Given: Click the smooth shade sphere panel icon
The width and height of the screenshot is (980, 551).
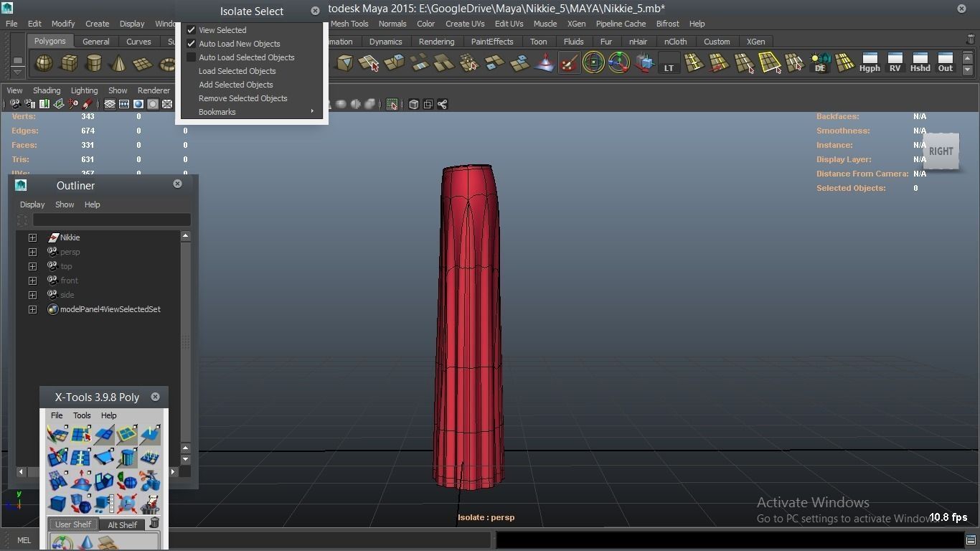Looking at the screenshot, I should pos(138,105).
